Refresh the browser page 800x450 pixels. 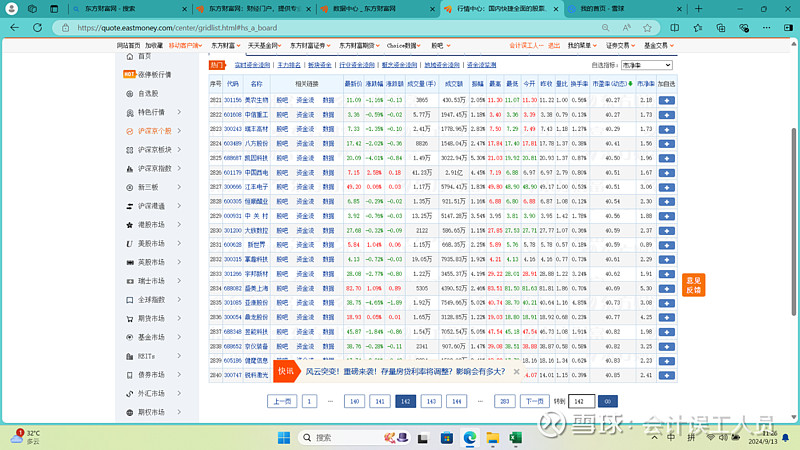[x=37, y=28]
